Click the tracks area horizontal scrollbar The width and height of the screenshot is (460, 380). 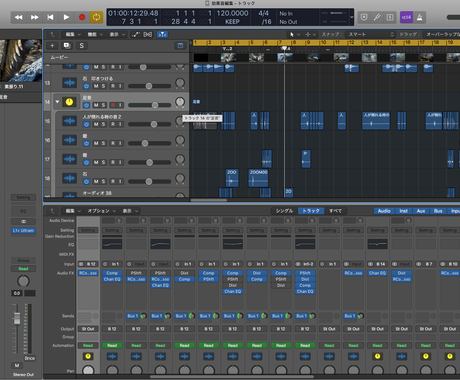(x=209, y=200)
